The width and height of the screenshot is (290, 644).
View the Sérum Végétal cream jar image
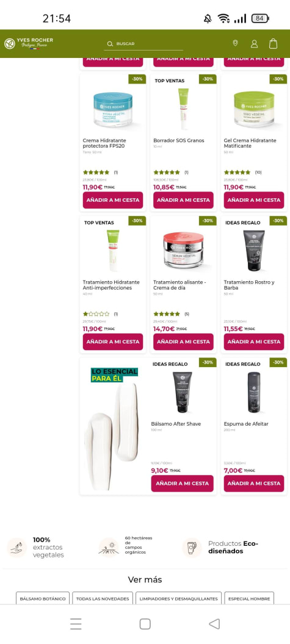pos(183,249)
